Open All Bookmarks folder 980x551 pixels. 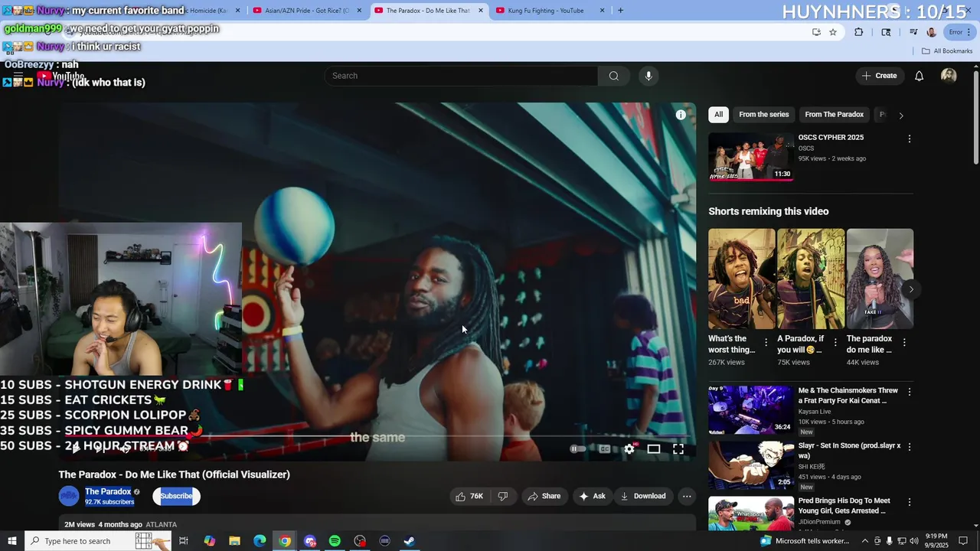947,51
